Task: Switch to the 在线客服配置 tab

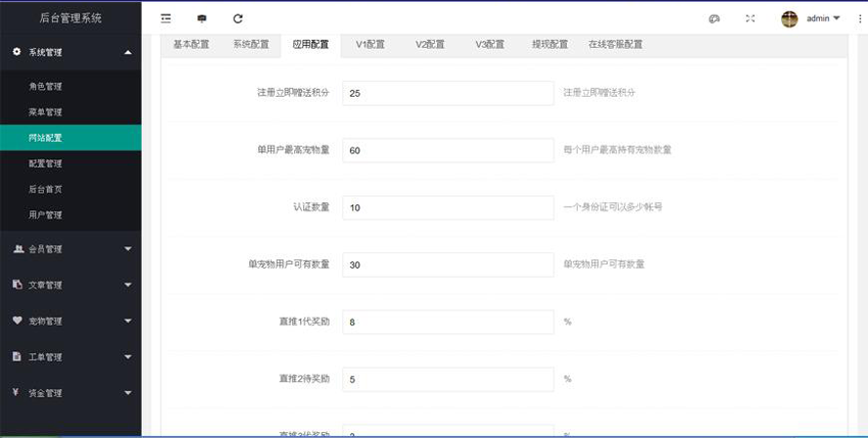Action: (616, 44)
